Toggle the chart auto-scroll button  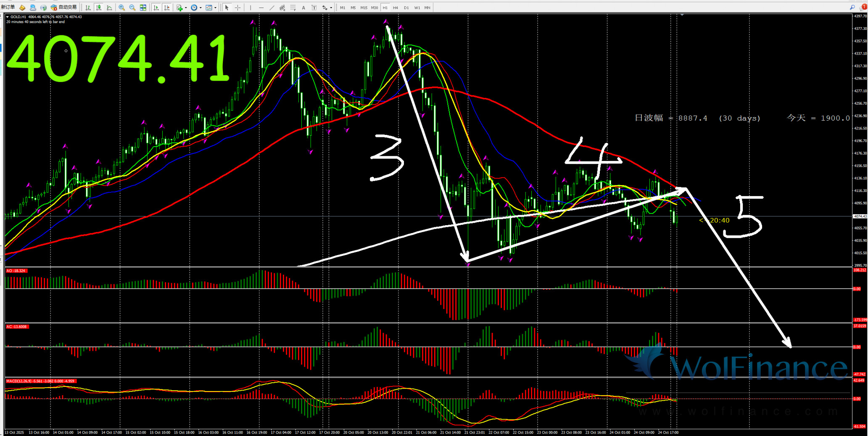(x=156, y=8)
